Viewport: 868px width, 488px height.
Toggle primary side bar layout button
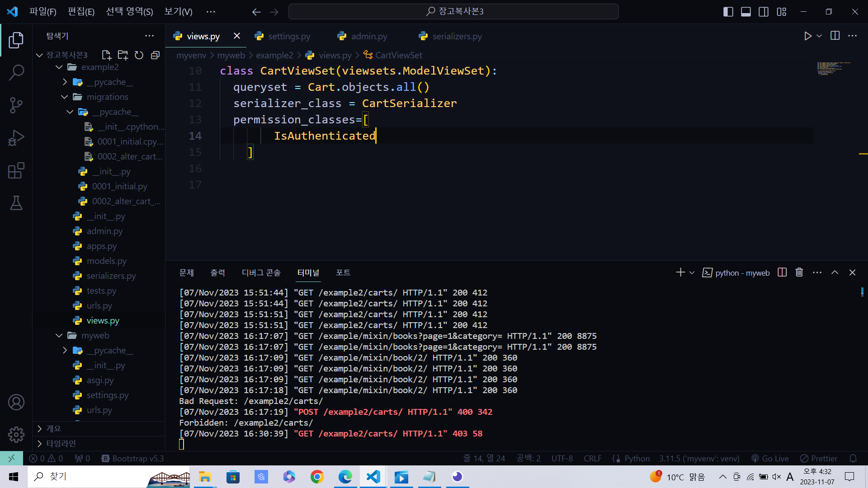point(728,12)
